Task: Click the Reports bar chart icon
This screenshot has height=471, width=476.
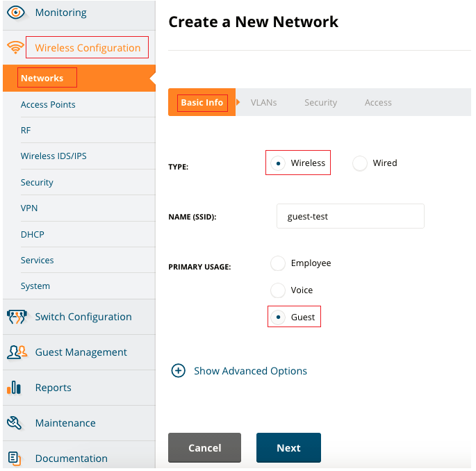Action: tap(14, 388)
